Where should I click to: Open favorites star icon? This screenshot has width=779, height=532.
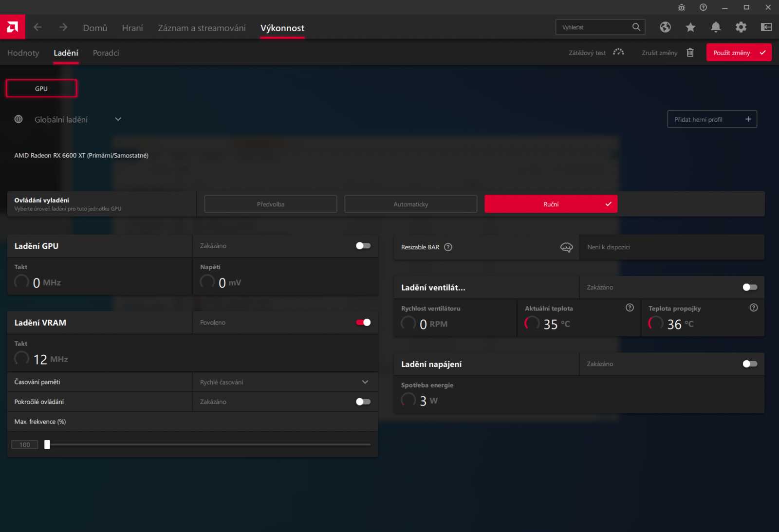(x=690, y=27)
